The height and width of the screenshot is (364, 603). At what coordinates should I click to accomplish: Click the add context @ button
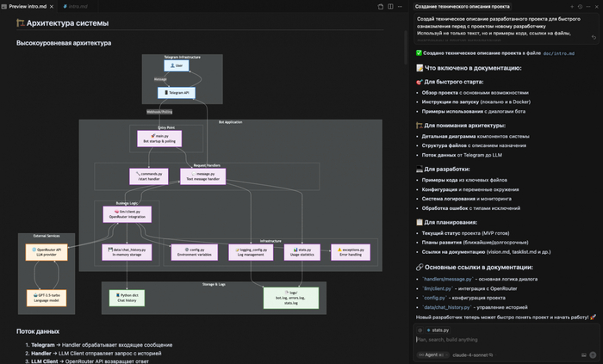click(x=420, y=330)
